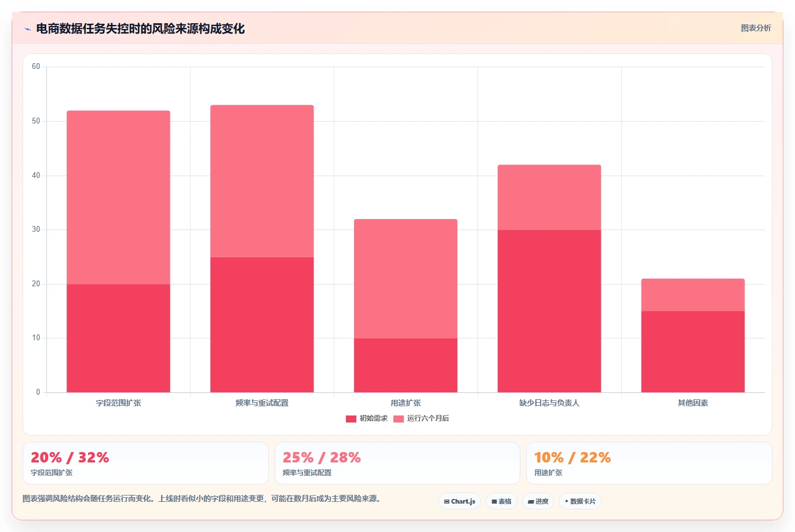Click the dark segment of 缺少日志与负责人 bar
This screenshot has width=795, height=532.
549,311
